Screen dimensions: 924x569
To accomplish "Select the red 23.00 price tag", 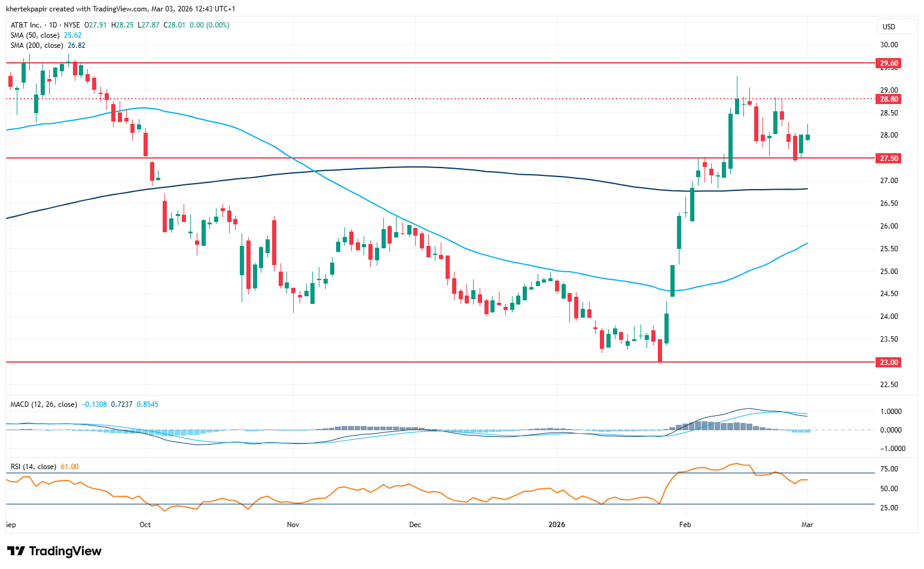I will (889, 363).
